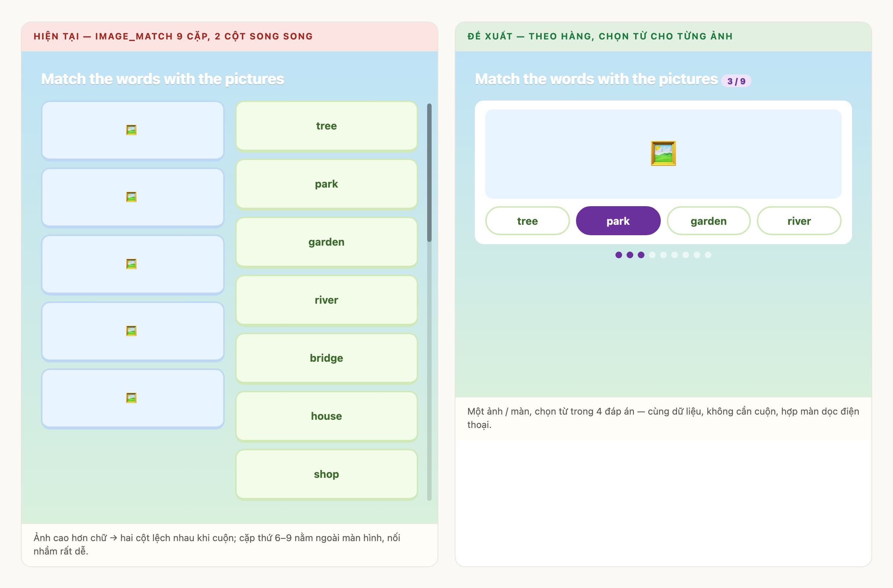The image size is (893, 588).
Task: Choose the 'house' word card
Action: pos(326,416)
